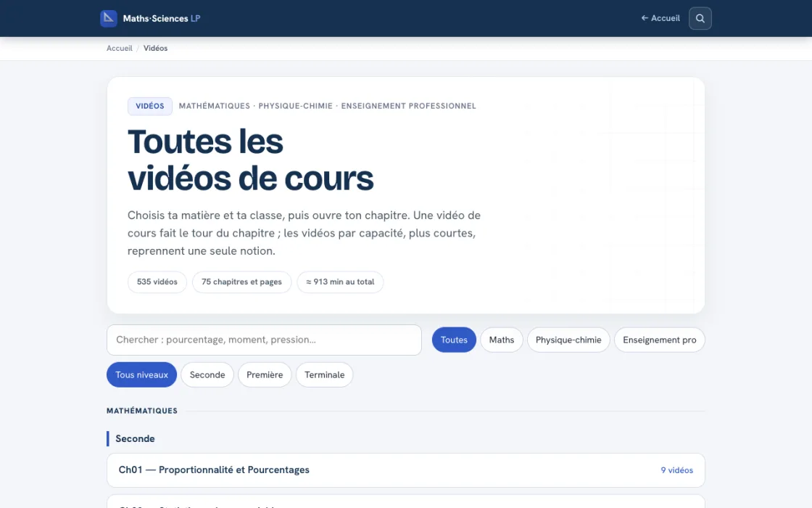Select the Toutes subject filter
The height and width of the screenshot is (508, 812).
point(454,340)
